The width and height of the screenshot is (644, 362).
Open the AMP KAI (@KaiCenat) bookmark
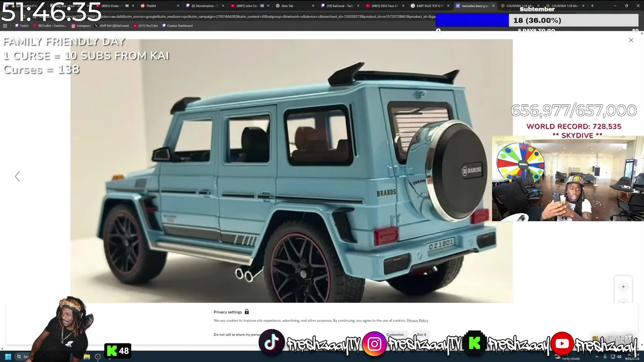coord(112,26)
